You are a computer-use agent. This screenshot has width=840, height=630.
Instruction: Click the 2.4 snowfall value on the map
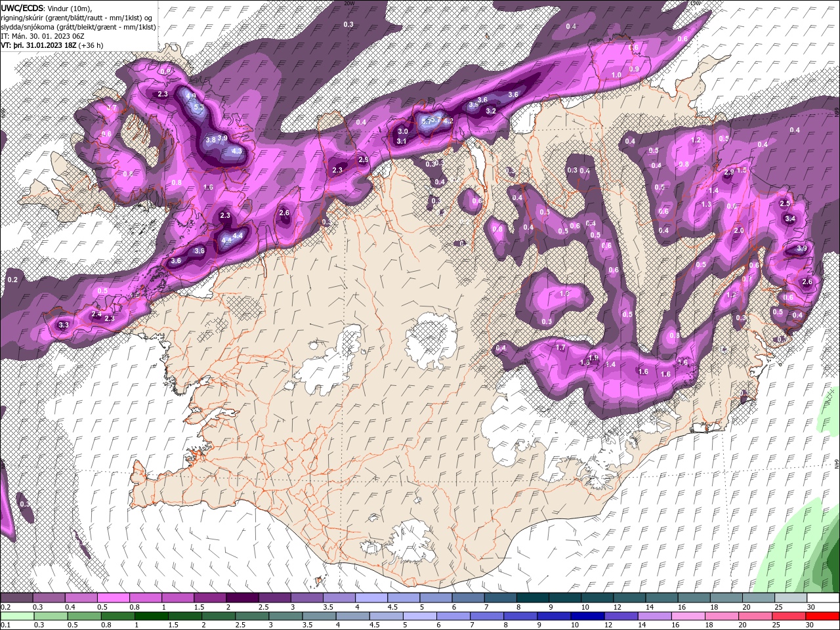point(96,314)
